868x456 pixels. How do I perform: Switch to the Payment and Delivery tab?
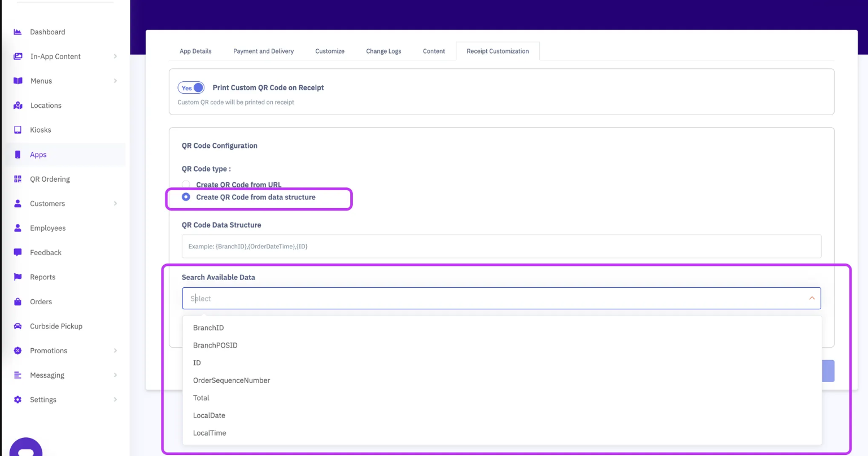[263, 51]
